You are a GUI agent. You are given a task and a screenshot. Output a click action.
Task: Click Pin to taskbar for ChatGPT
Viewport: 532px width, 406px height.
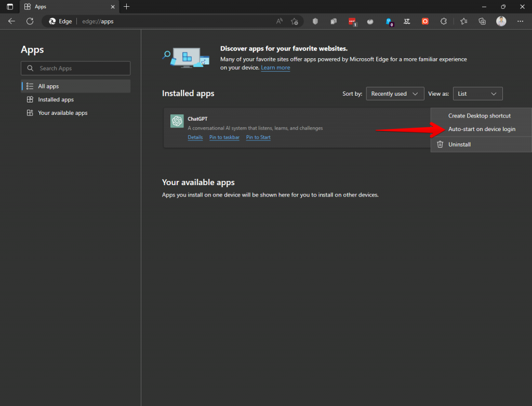224,137
